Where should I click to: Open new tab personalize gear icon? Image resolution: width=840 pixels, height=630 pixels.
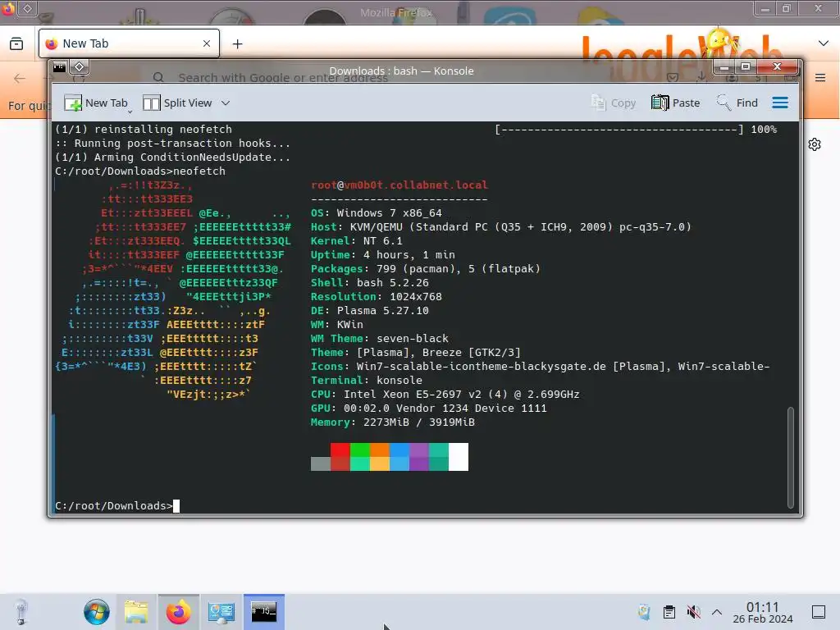pyautogui.click(x=815, y=144)
